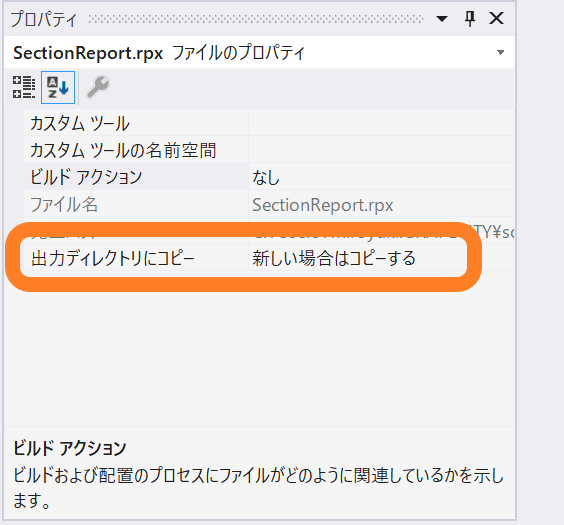Click the ビルド アクション description heading

(x=70, y=448)
